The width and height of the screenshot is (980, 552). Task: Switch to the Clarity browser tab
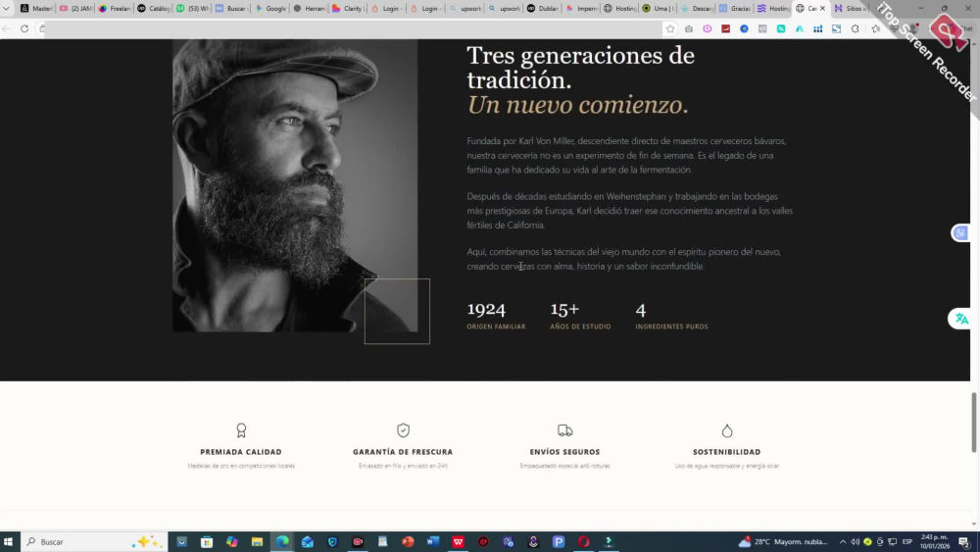[x=349, y=8]
